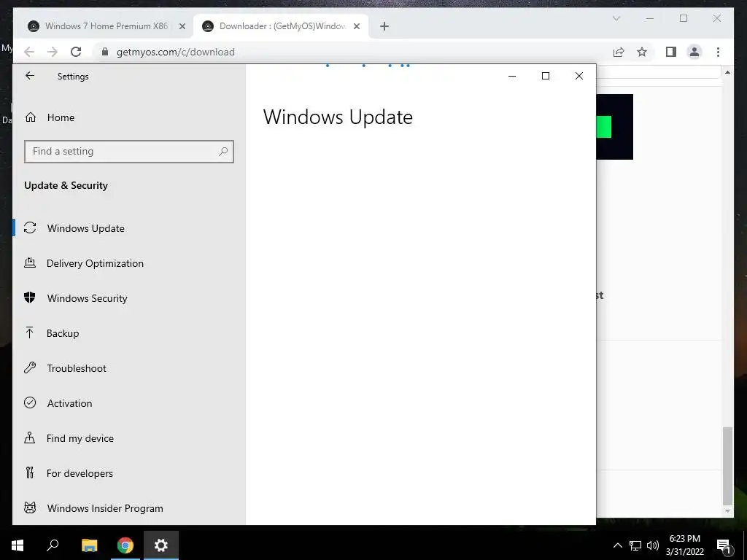747x560 pixels.
Task: Click the search magnifier in Find a setting
Action: [x=223, y=152]
